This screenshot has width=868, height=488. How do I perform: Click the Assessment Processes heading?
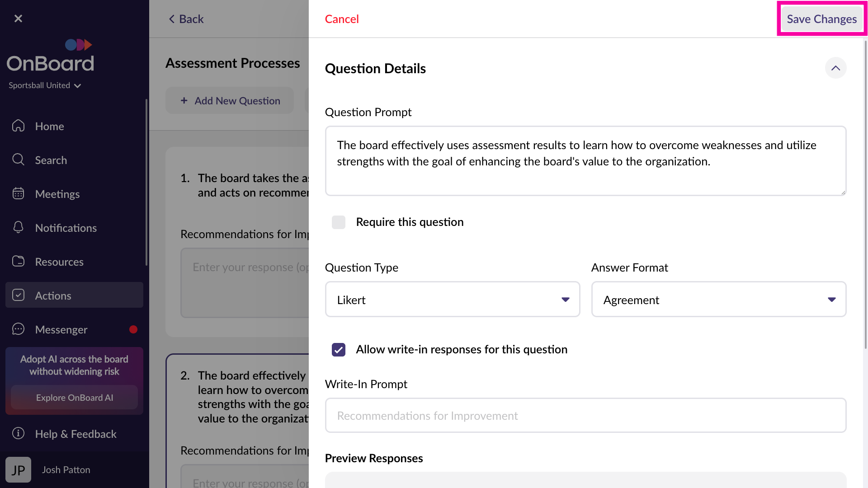pos(233,63)
